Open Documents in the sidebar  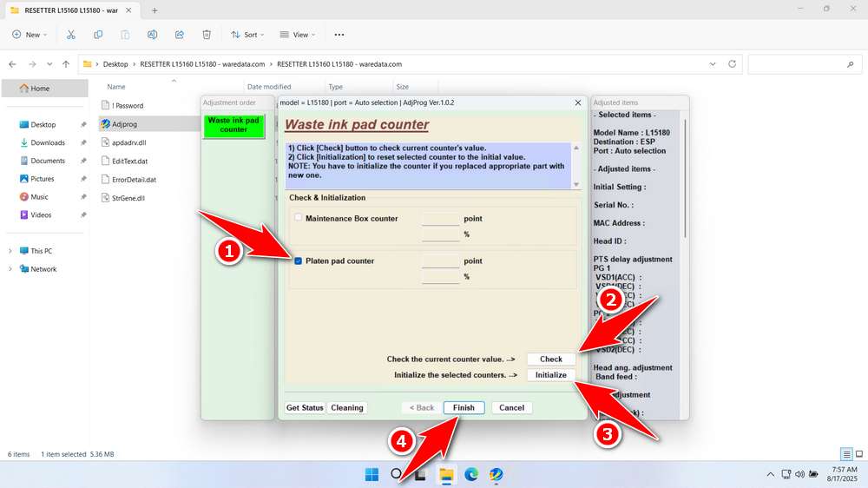point(47,161)
